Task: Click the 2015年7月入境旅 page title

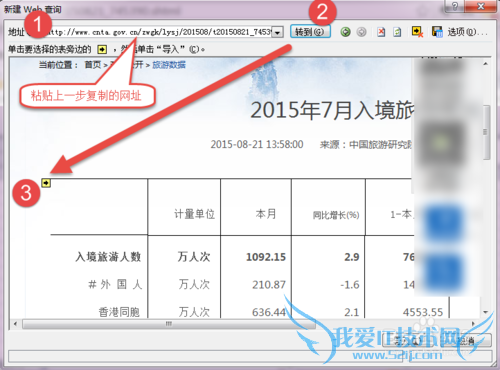Action: click(x=332, y=110)
